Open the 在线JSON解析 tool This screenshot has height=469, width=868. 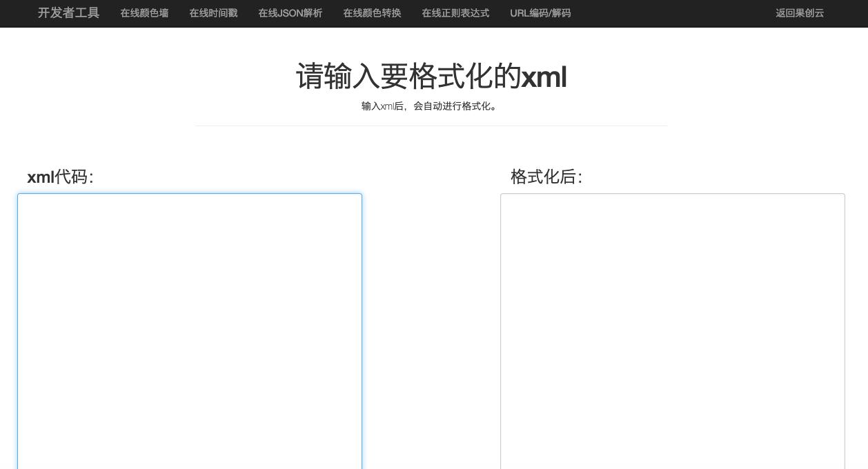click(290, 13)
